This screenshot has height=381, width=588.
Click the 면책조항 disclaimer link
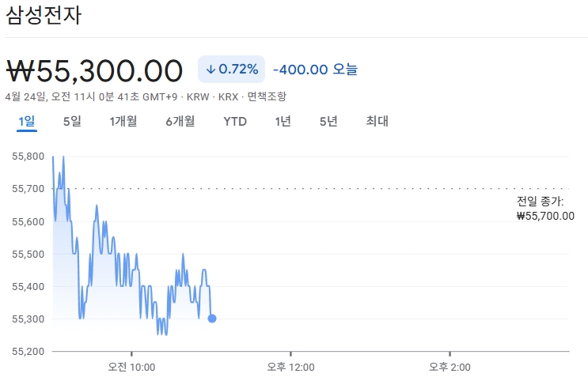click(267, 96)
